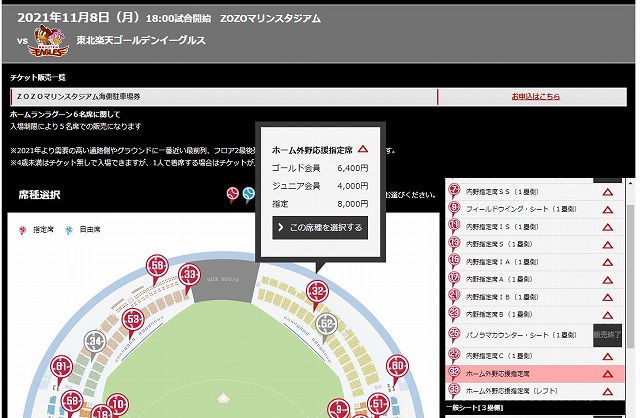Screen dimensions: 640x418
Task: Click gray seat marker 34
Action: (x=95, y=342)
